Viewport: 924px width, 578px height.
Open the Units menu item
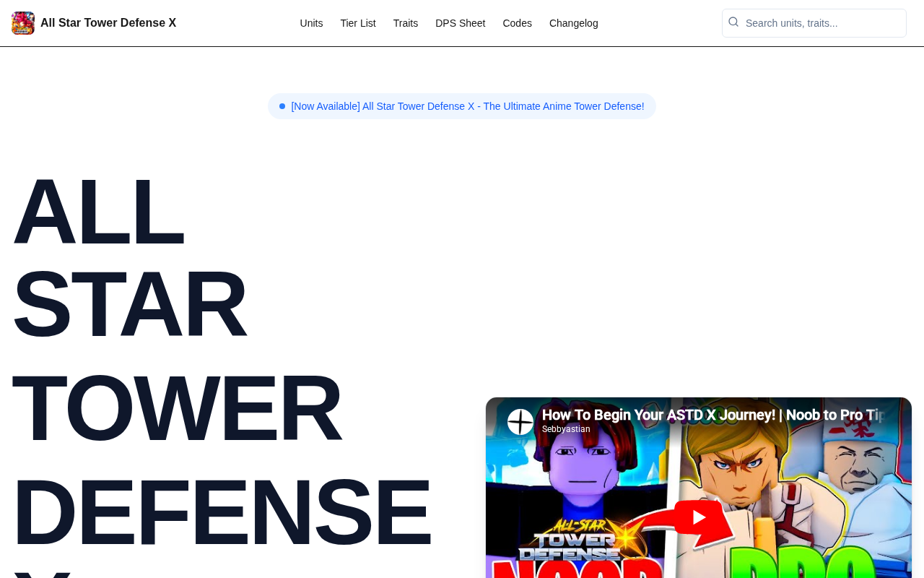(311, 23)
